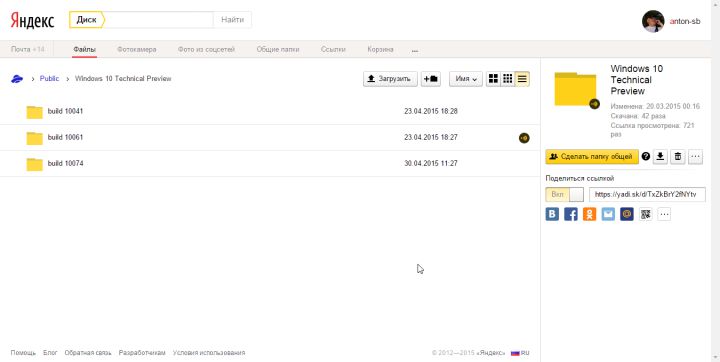The image size is (720, 362).
Task: Open the Фотокамера tab
Action: click(x=136, y=49)
